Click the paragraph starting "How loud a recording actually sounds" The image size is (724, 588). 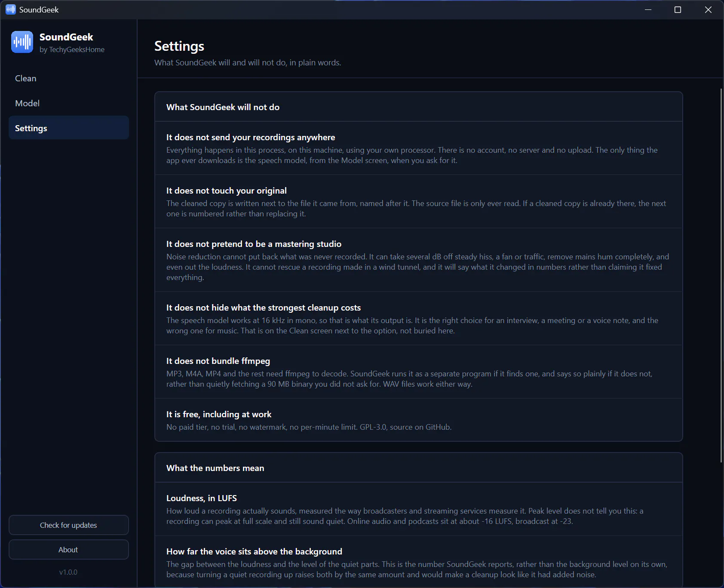405,516
